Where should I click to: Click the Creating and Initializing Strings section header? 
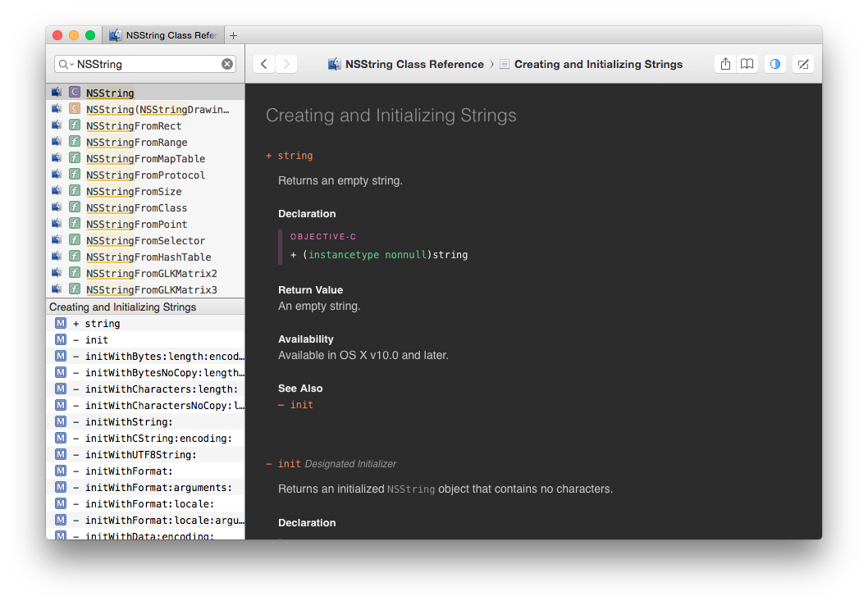coord(145,307)
